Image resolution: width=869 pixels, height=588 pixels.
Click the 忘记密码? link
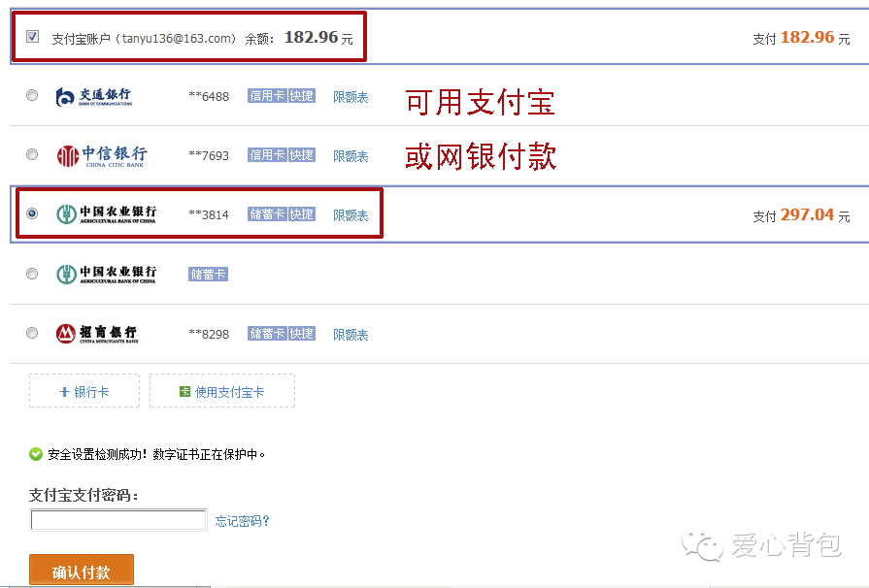pos(242,521)
